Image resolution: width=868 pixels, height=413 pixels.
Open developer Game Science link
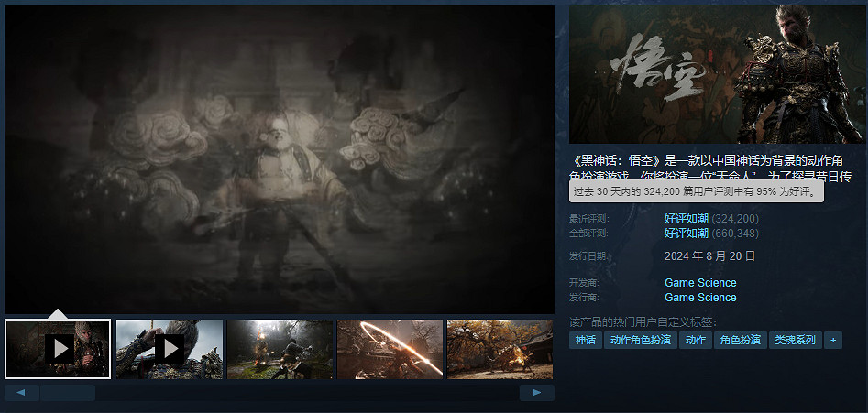tap(700, 283)
